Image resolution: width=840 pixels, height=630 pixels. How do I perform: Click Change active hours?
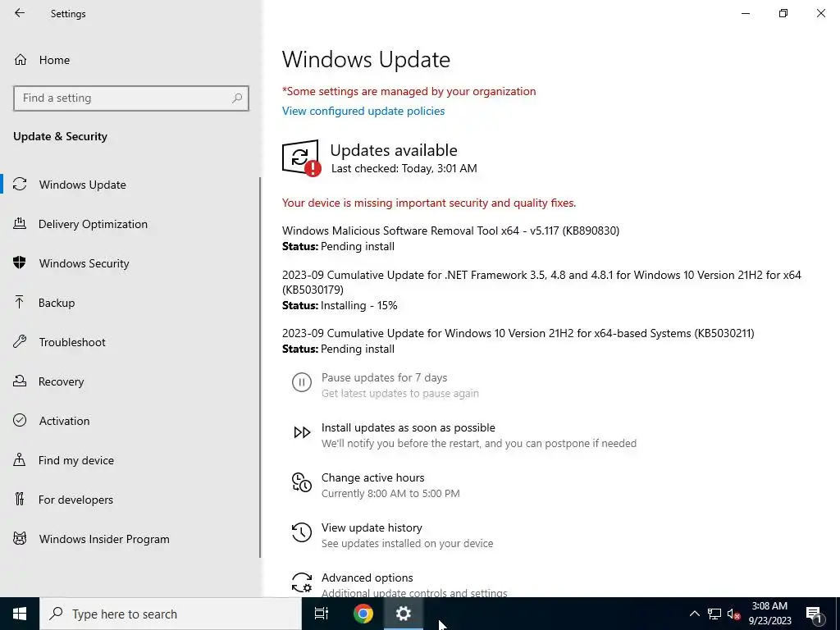click(x=373, y=477)
